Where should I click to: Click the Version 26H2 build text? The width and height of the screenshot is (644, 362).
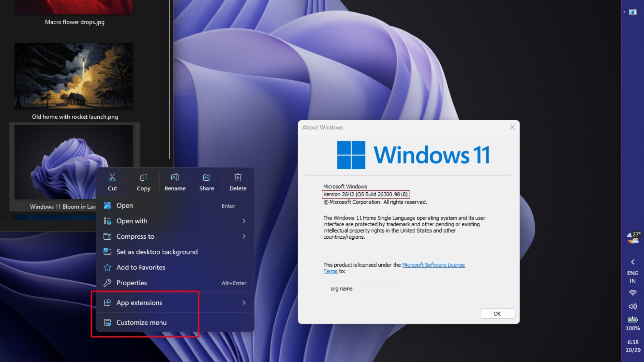coord(365,194)
